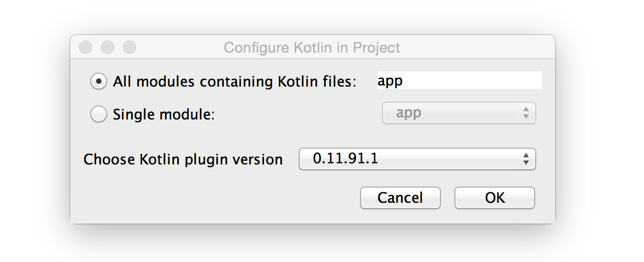Choose the "Single module" radio button
Image resolution: width=644 pixels, height=262 pixels.
click(x=99, y=115)
